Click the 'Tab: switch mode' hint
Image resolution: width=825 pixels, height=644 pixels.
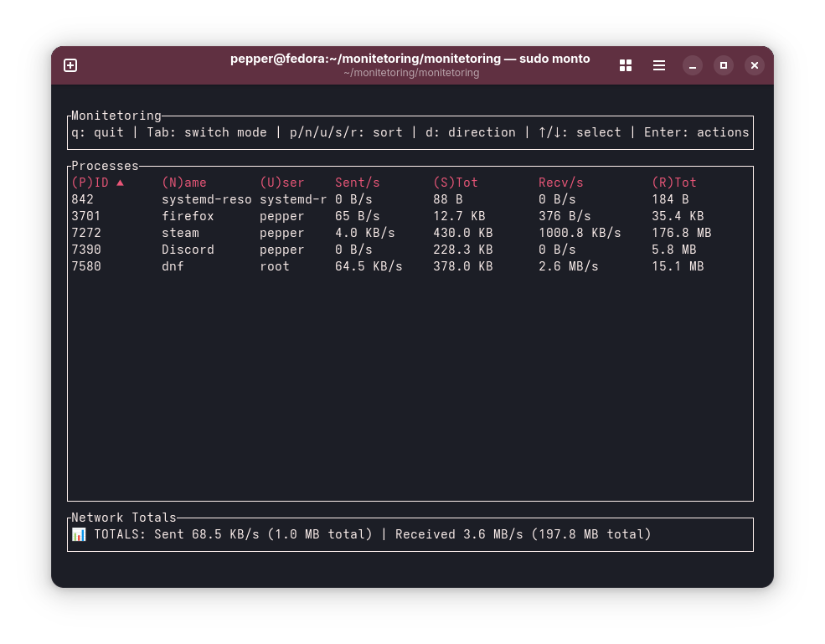tap(207, 132)
